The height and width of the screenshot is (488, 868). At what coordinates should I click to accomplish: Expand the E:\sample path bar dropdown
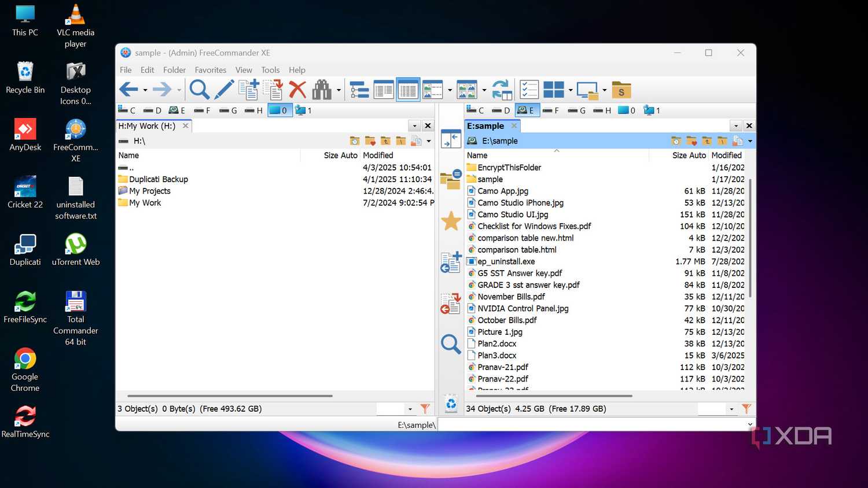click(750, 141)
